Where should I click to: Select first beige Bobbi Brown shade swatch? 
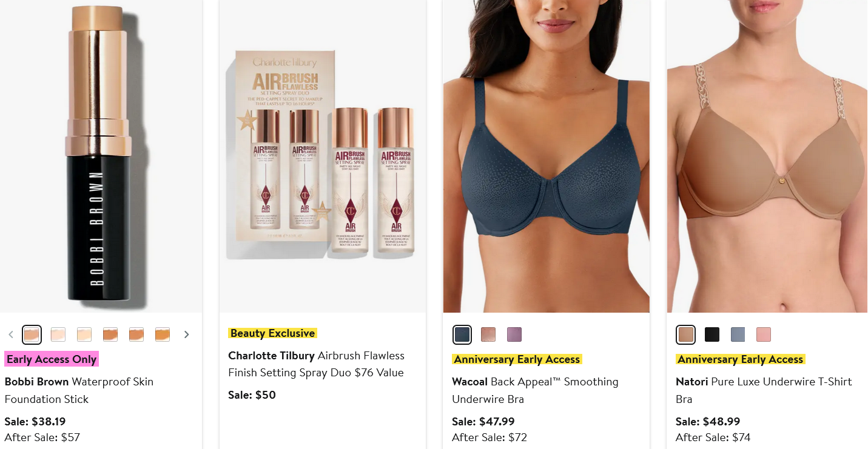click(32, 334)
